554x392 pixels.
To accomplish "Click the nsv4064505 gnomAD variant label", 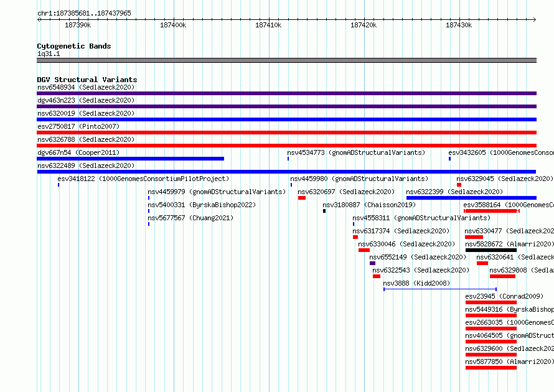I will tap(509, 335).
